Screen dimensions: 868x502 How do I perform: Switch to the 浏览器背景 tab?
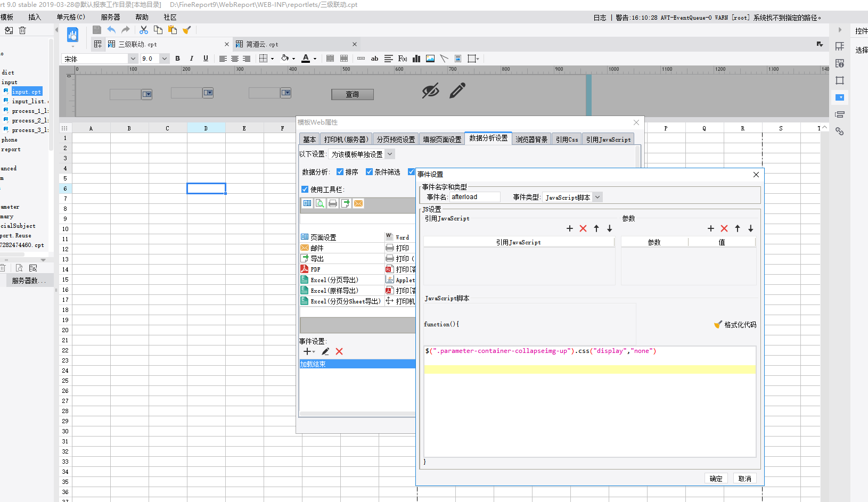pyautogui.click(x=531, y=139)
